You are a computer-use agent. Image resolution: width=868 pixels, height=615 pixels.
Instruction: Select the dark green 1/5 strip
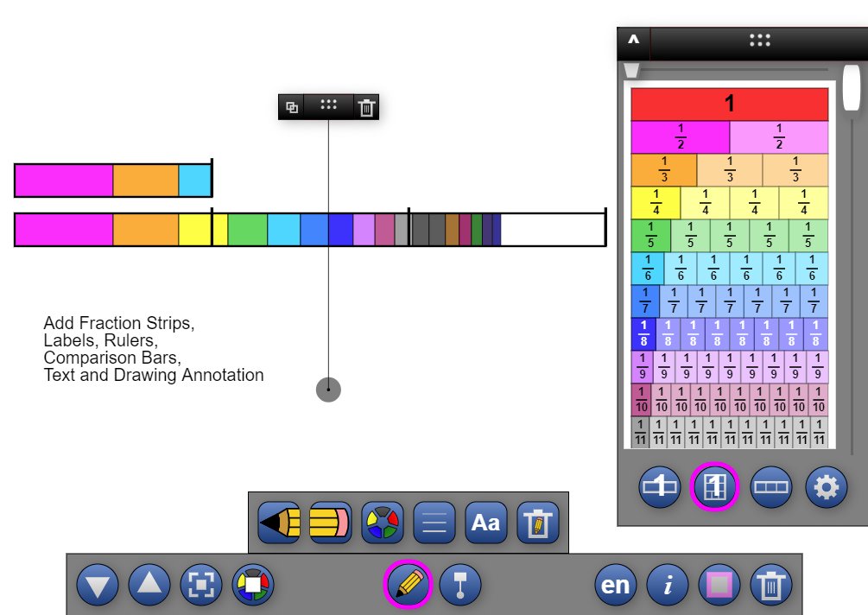651,235
